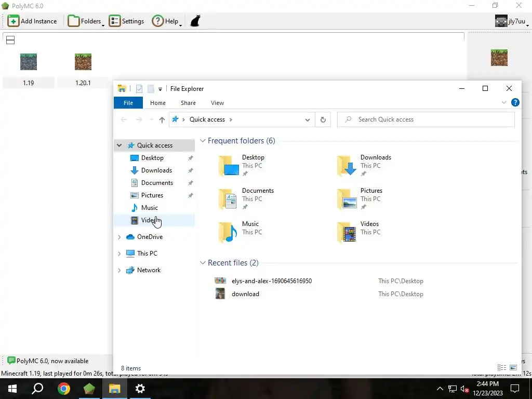
Task: Collapse the instance group in PolyMC
Action: click(x=10, y=40)
